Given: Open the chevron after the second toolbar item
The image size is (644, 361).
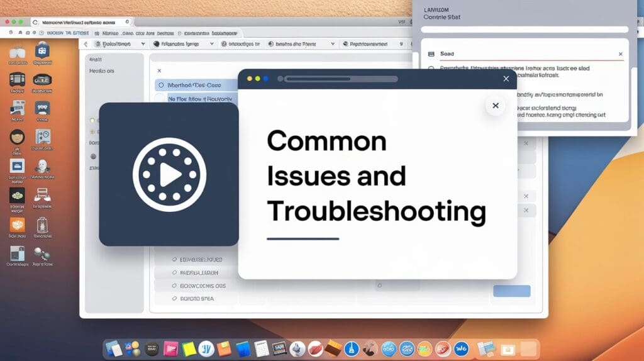Looking at the screenshot, I should tap(211, 44).
